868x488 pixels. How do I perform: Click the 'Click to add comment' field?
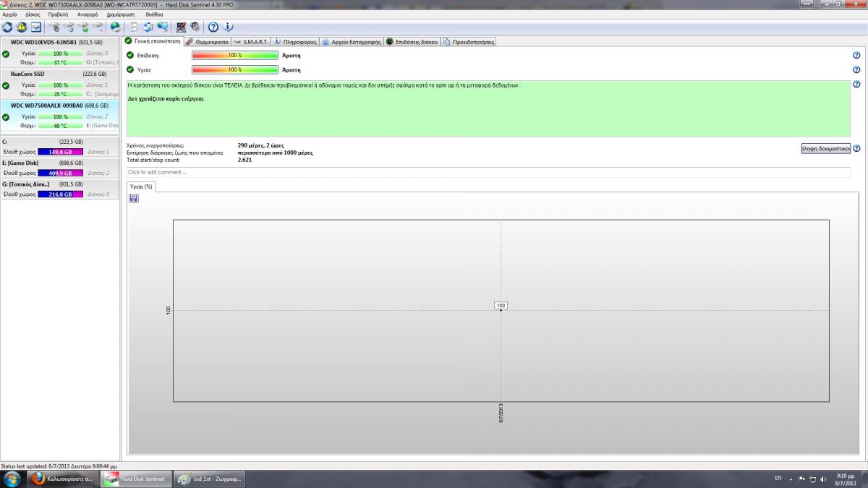(x=488, y=172)
